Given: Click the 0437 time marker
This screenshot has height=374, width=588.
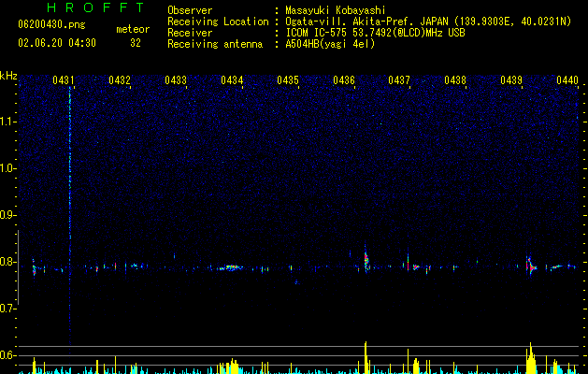Looking at the screenshot, I should click(399, 80).
